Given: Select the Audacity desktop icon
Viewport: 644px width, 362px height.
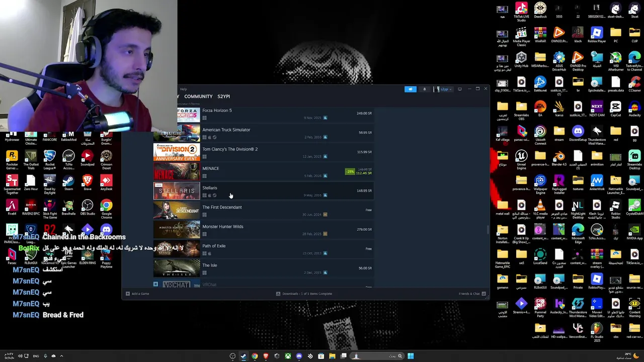Looking at the screenshot, I should tap(634, 109).
